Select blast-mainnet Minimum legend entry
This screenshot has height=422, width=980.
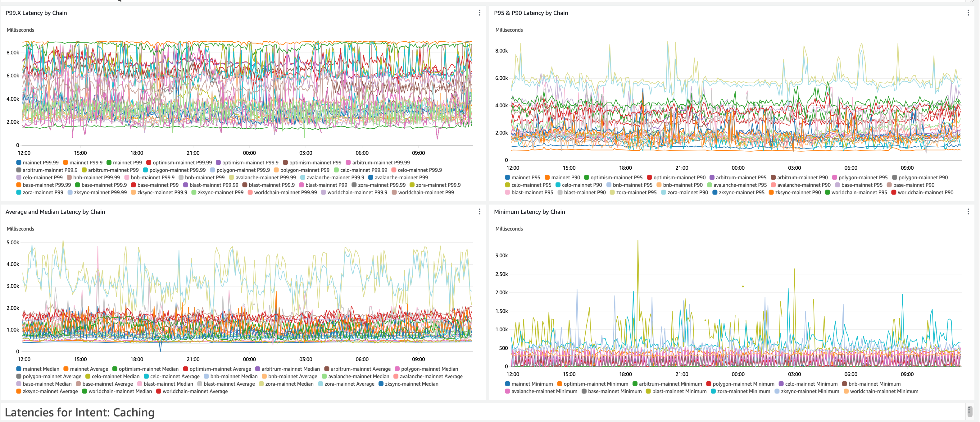[x=676, y=392]
